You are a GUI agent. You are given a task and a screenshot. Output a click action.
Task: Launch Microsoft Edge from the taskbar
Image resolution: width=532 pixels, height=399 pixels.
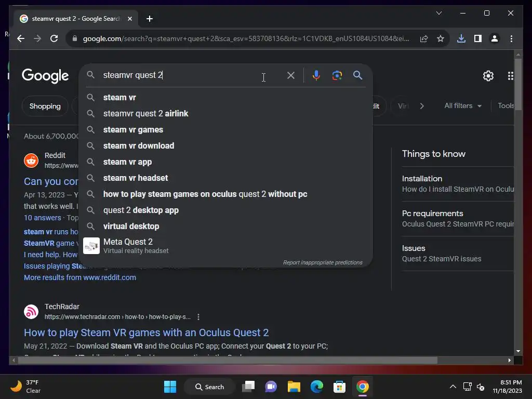click(317, 387)
